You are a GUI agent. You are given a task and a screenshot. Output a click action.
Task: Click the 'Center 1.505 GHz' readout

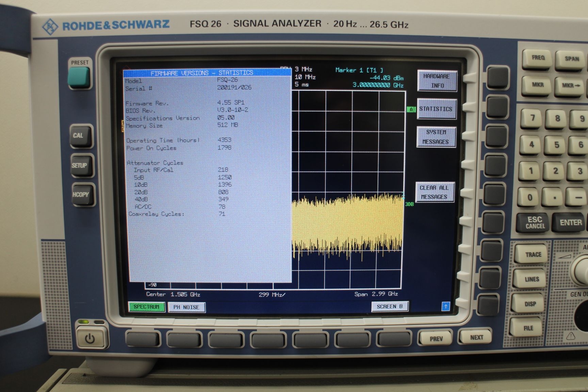(x=173, y=294)
